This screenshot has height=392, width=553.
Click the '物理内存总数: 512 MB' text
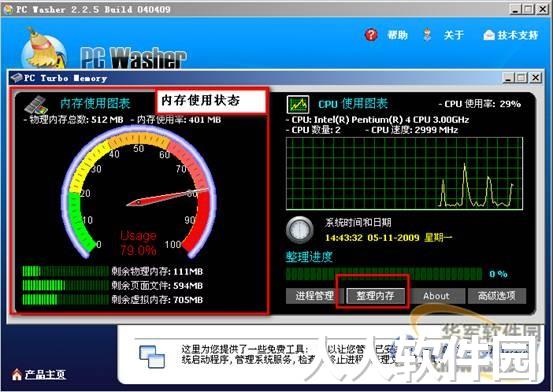click(x=74, y=120)
